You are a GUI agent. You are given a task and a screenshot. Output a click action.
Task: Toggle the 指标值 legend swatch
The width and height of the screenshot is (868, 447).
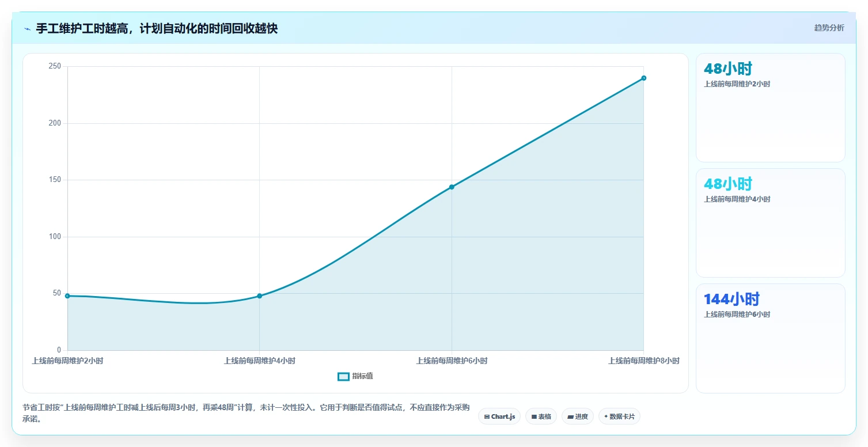pos(343,376)
